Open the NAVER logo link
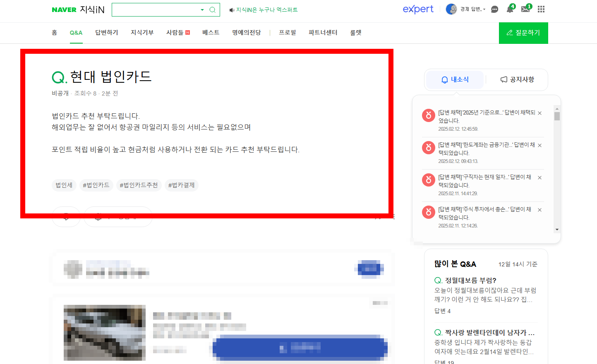Viewport: 597px width, 364px height. (64, 10)
